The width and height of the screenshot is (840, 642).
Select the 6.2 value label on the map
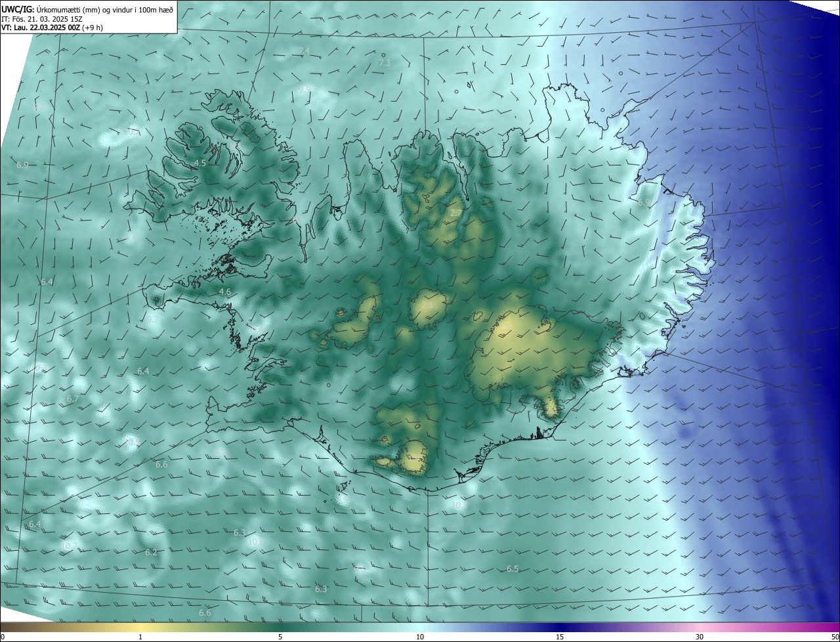coord(151,552)
